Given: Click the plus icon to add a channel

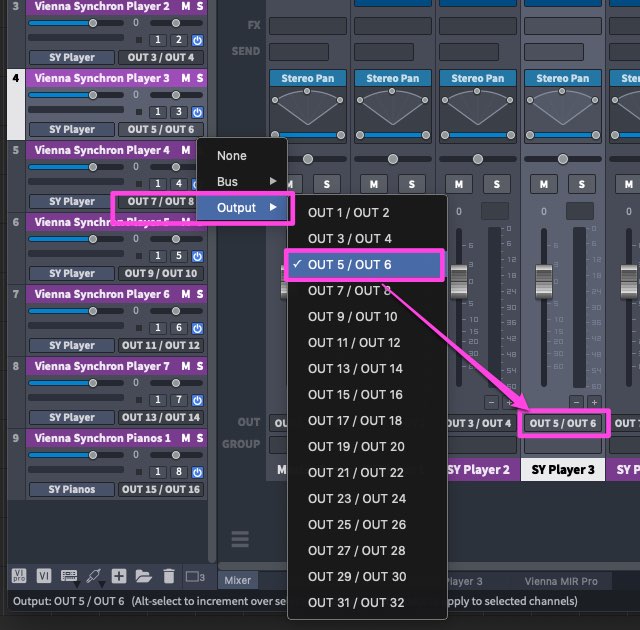Looking at the screenshot, I should point(119,576).
